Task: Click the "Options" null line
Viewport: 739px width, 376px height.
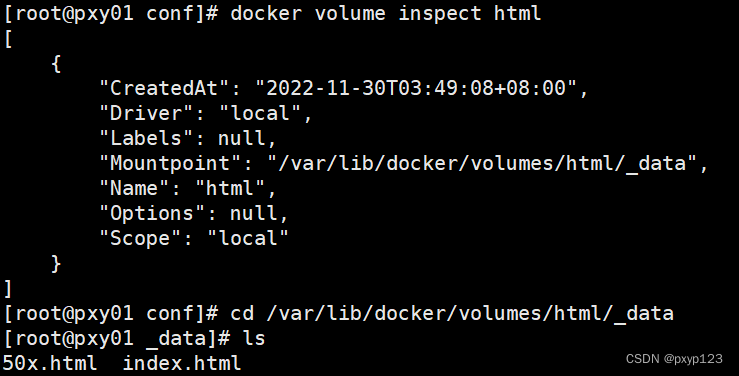Action: pos(194,213)
